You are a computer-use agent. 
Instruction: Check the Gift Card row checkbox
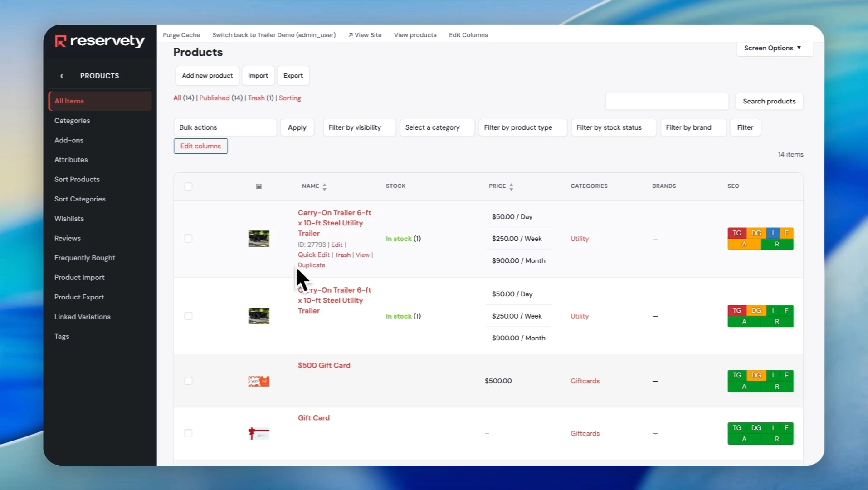[x=188, y=434]
